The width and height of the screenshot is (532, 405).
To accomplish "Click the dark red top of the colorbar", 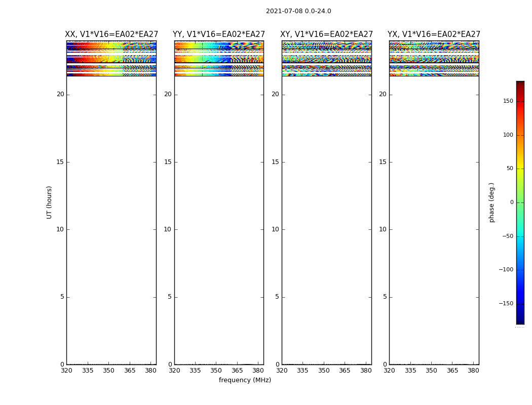I will pos(520,84).
